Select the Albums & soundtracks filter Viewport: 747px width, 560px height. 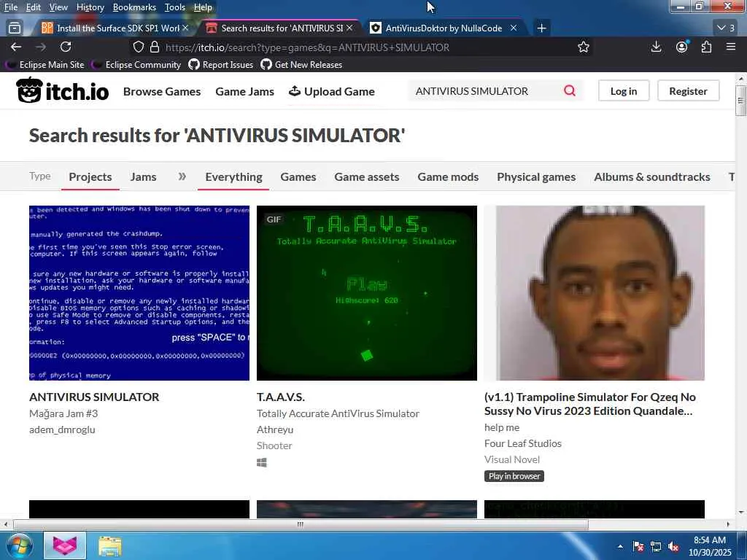click(x=651, y=176)
